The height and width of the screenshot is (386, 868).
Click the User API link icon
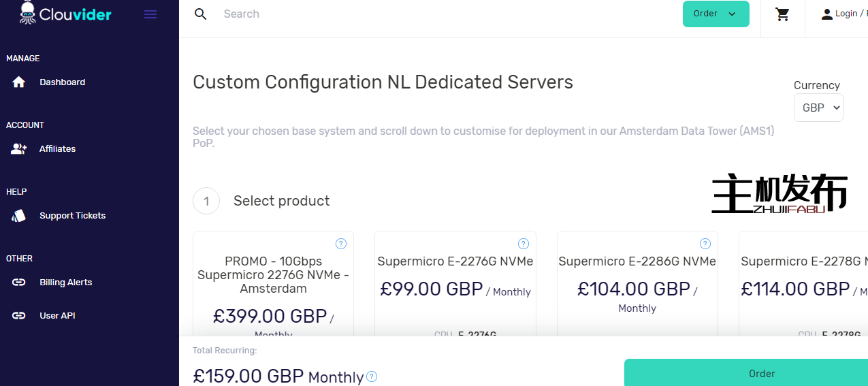pos(19,316)
